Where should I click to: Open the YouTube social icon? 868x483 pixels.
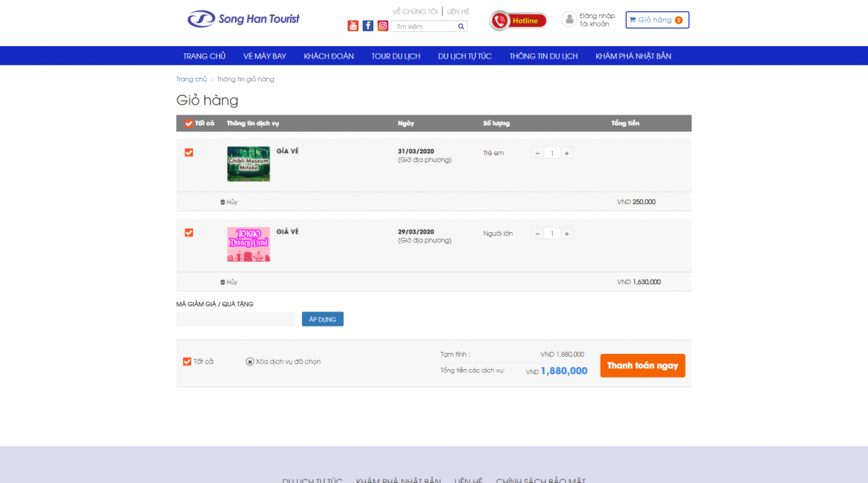pos(353,26)
